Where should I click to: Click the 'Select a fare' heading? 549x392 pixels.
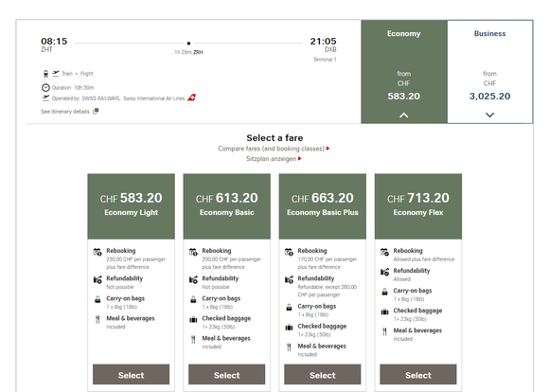(x=274, y=137)
